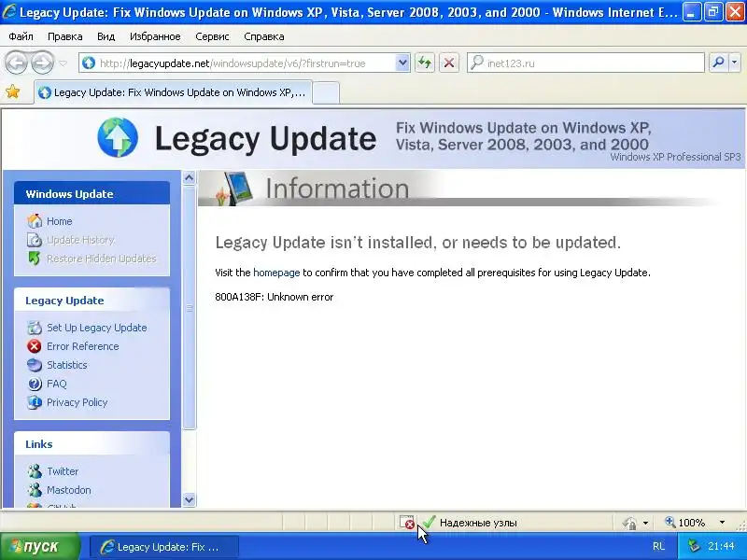Click the FAQ question mark icon
Viewport: 747px width, 560px height.
coord(35,384)
